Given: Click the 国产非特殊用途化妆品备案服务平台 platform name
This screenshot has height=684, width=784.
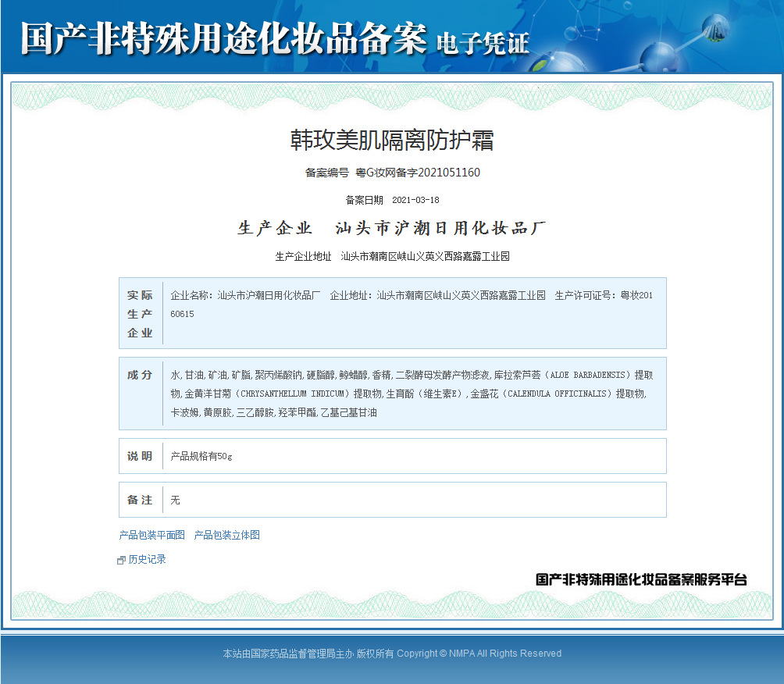Looking at the screenshot, I should point(642,579).
